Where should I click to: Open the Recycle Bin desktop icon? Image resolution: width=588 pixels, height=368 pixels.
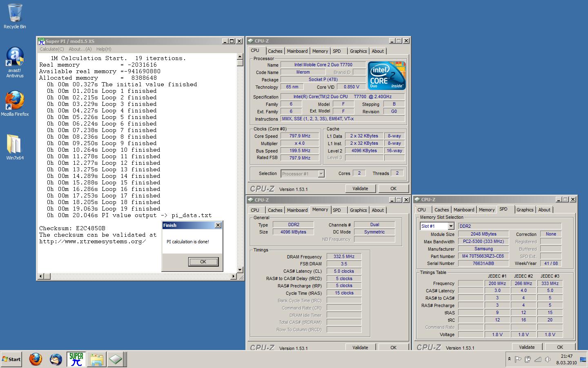tap(15, 16)
